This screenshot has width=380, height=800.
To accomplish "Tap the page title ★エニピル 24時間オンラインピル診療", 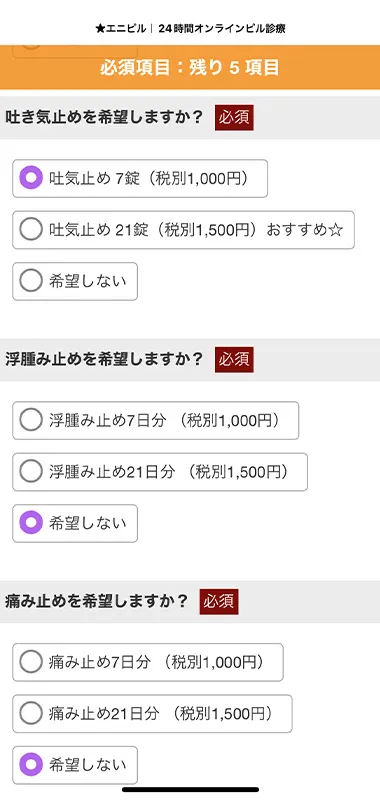I will pyautogui.click(x=190, y=29).
